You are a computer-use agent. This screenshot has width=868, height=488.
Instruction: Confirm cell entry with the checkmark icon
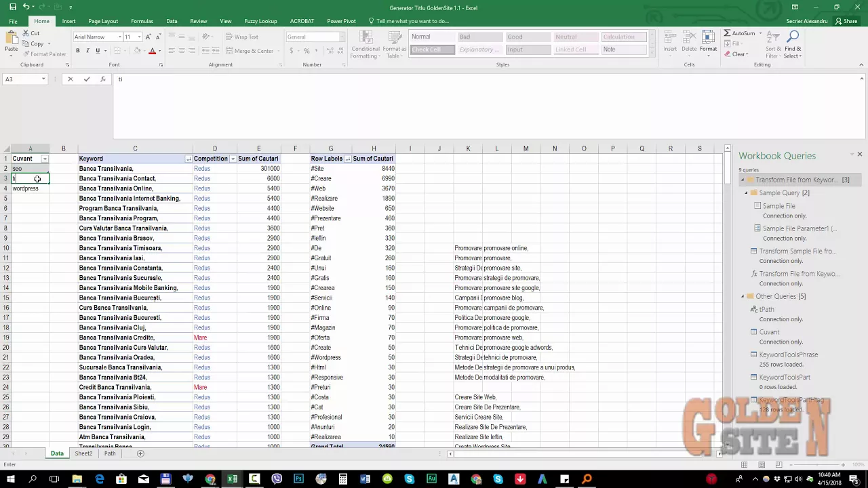pos(87,79)
